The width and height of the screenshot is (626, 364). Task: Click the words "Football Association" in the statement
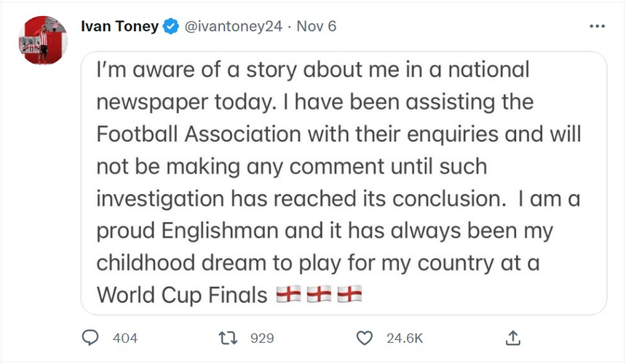click(199, 134)
